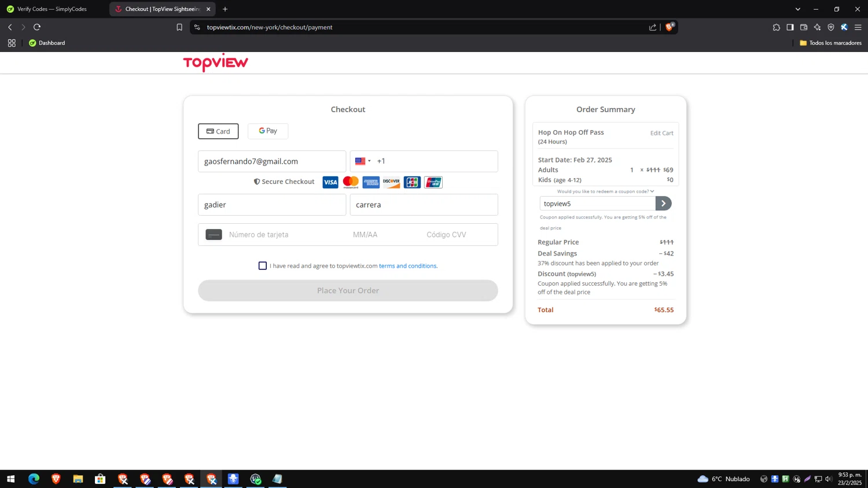The width and height of the screenshot is (868, 488).
Task: Click the Place Your Order button
Action: [348, 290]
